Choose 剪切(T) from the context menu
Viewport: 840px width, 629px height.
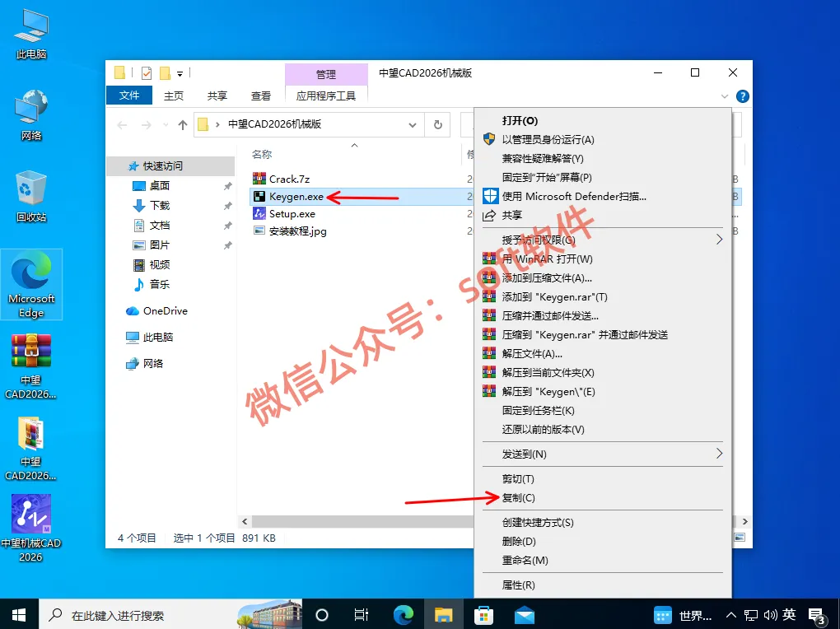coord(603,479)
